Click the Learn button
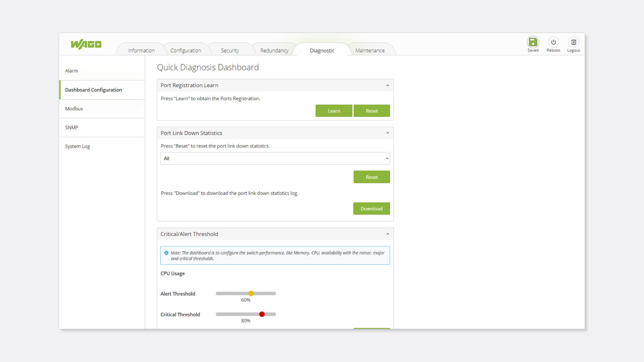Image resolution: width=644 pixels, height=362 pixels. 334,111
